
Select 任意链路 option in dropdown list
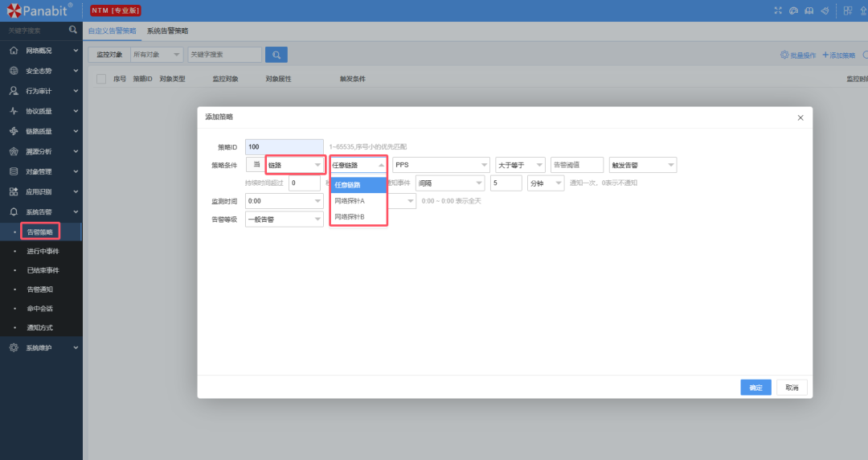point(358,184)
